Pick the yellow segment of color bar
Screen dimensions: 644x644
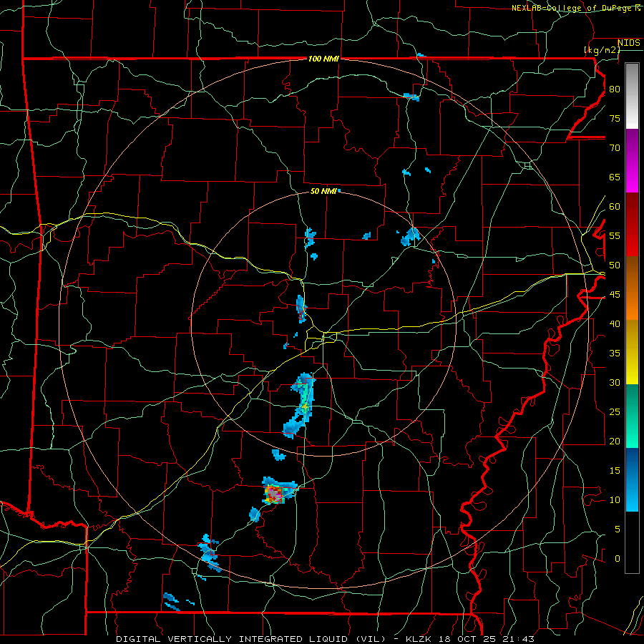tap(632, 352)
